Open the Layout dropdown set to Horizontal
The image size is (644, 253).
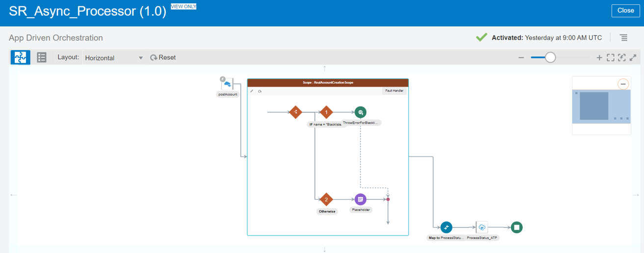point(114,58)
